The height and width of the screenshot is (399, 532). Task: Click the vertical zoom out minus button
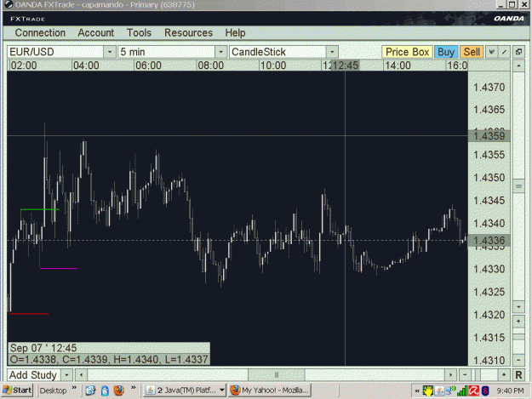[518, 360]
